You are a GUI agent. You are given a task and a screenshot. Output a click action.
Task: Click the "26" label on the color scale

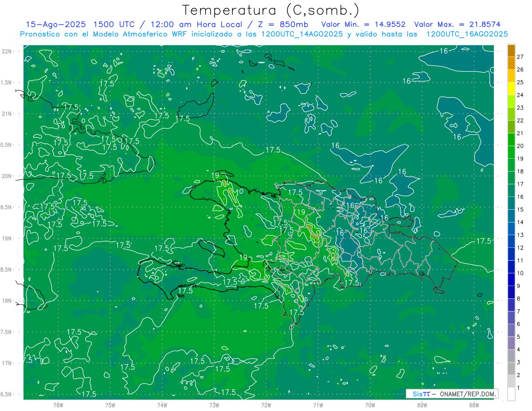coord(520,70)
